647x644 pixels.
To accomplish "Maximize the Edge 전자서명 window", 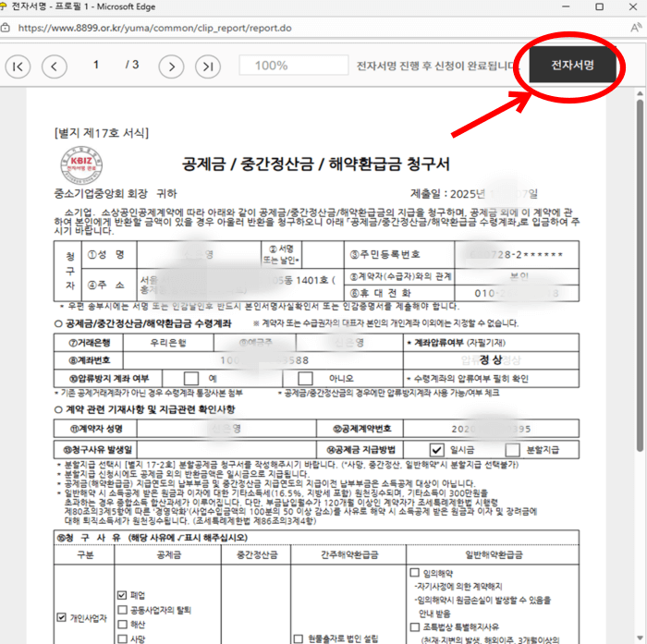I will click(x=599, y=7).
